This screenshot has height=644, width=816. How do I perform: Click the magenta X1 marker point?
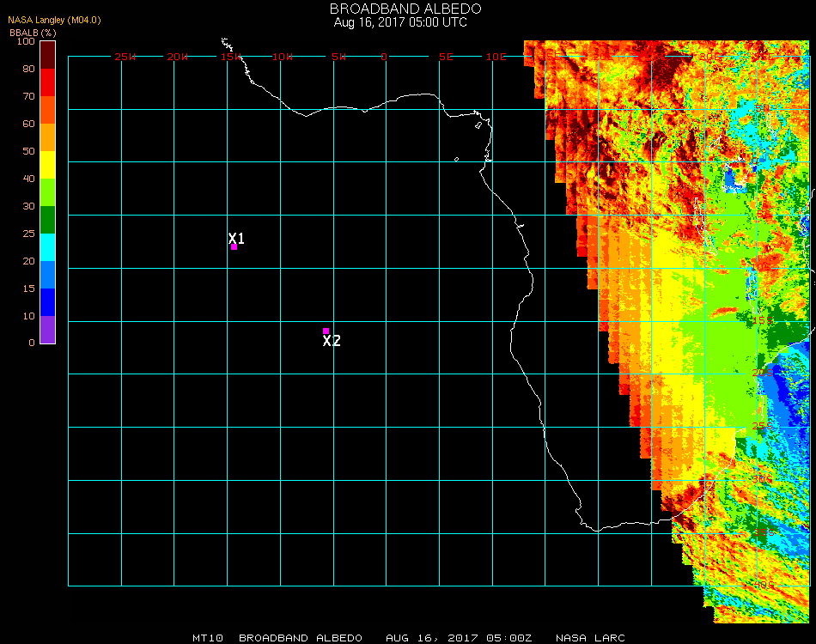tap(234, 247)
